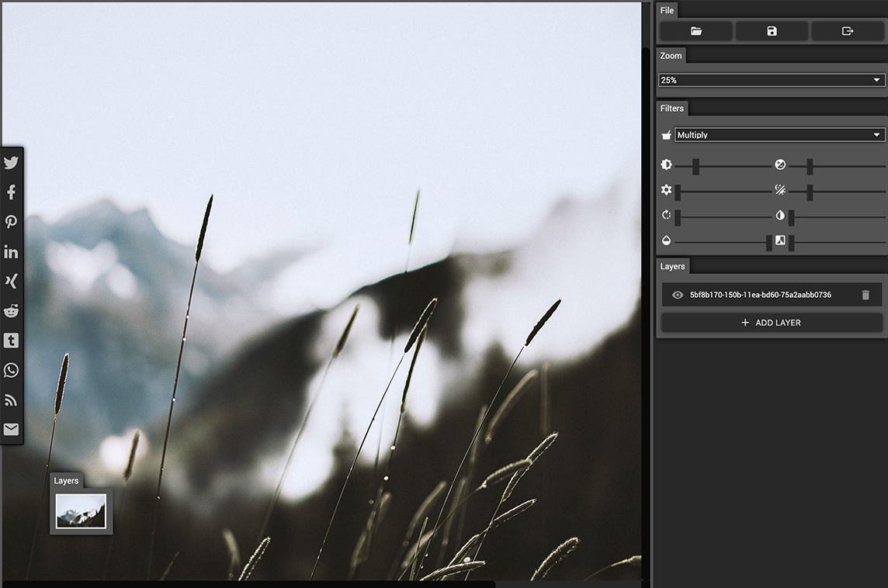888x588 pixels.
Task: Click the noise percent filter icon
Action: [x=780, y=190]
